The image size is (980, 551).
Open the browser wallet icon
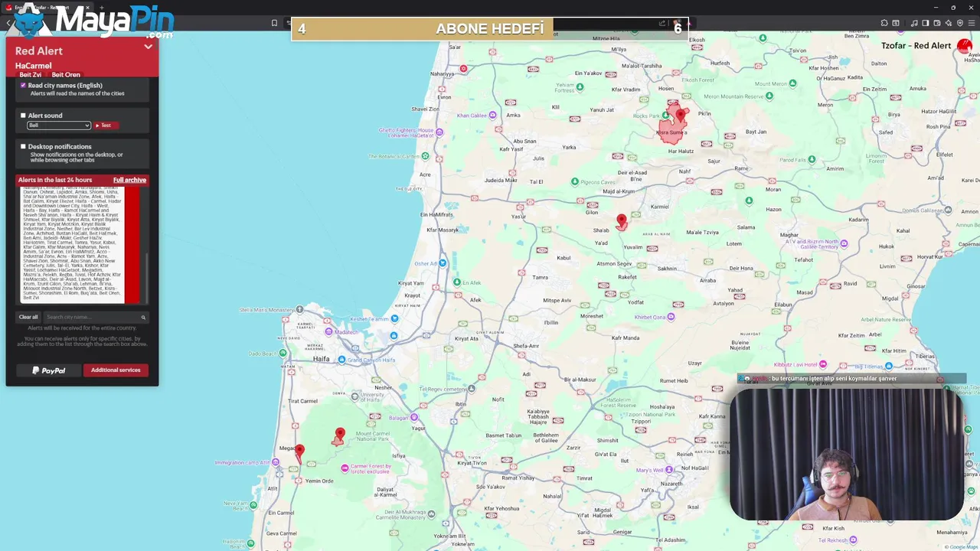(x=937, y=23)
